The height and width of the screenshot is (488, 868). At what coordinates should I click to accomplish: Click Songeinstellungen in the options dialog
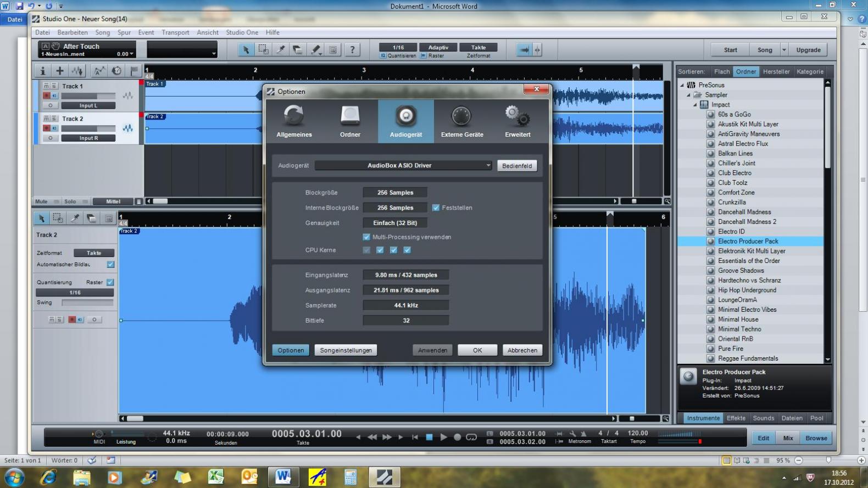346,350
